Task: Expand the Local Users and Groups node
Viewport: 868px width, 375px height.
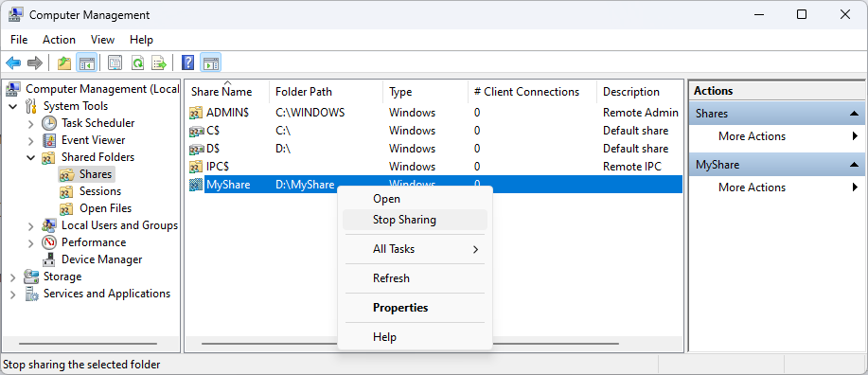Action: 31,226
